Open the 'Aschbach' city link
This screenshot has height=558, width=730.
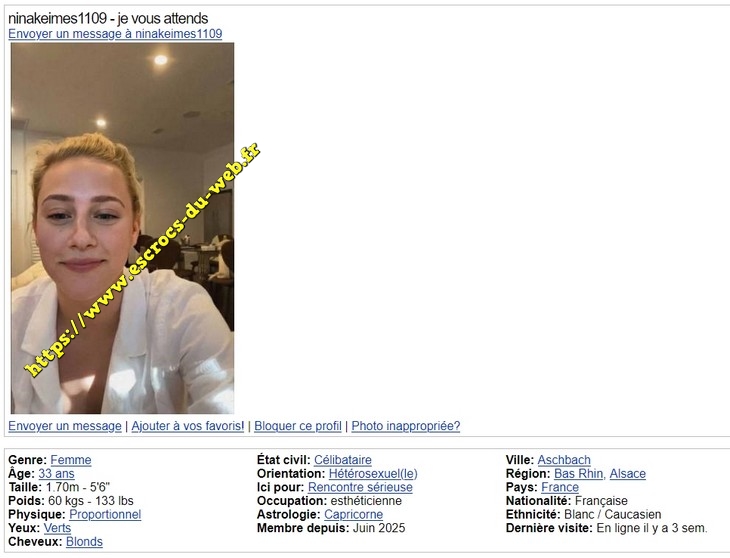pos(564,460)
